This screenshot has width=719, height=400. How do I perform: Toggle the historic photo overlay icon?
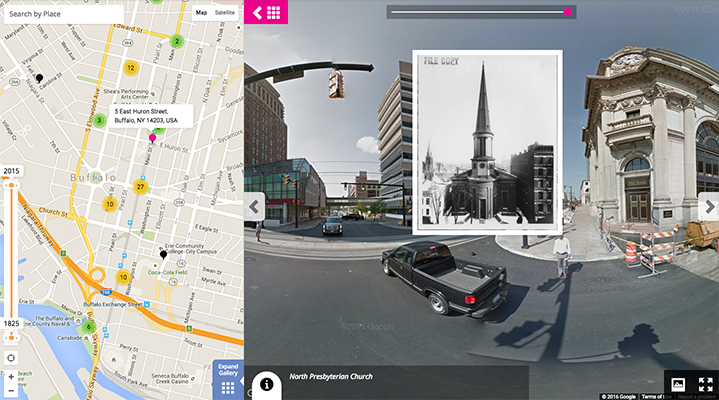pyautogui.click(x=677, y=385)
